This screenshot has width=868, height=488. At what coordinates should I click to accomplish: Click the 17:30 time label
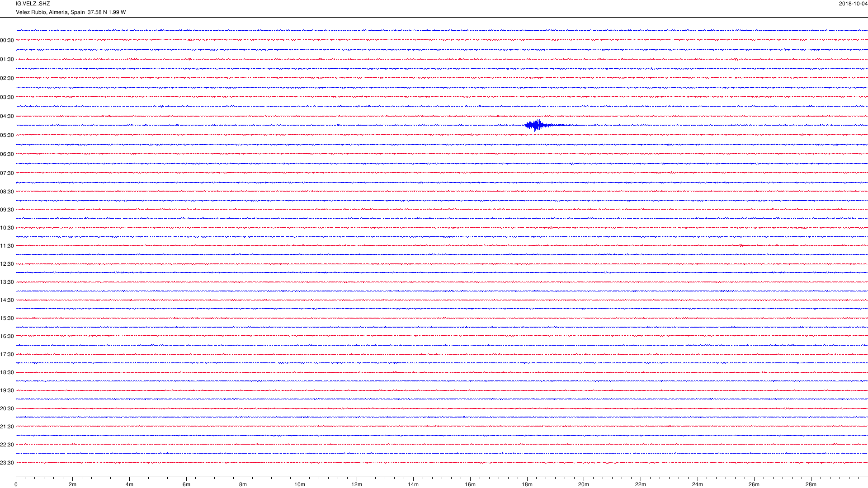[7, 355]
